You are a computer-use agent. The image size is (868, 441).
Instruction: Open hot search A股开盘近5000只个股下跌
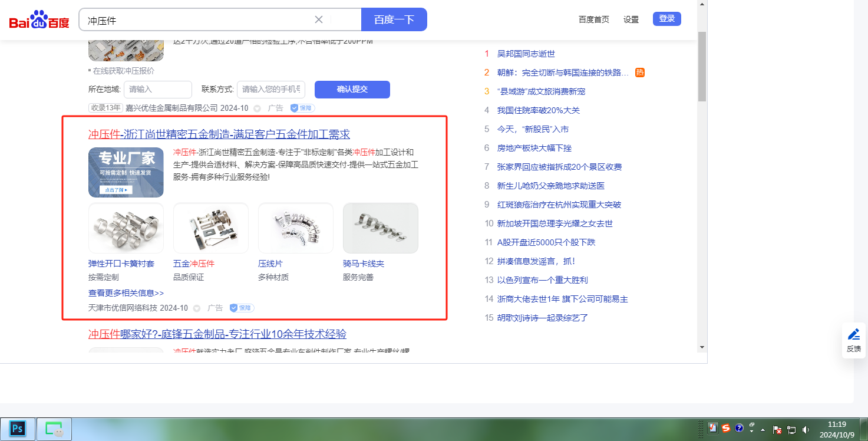(546, 242)
